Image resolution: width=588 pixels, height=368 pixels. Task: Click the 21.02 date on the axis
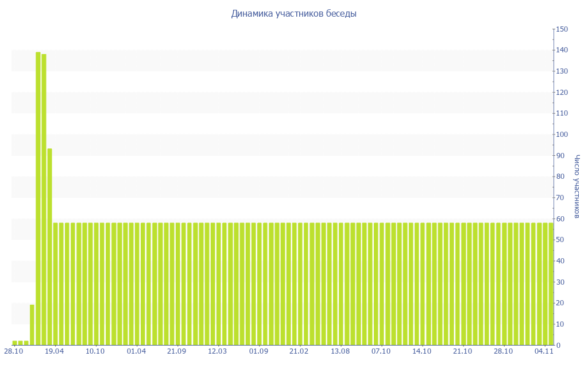(299, 351)
